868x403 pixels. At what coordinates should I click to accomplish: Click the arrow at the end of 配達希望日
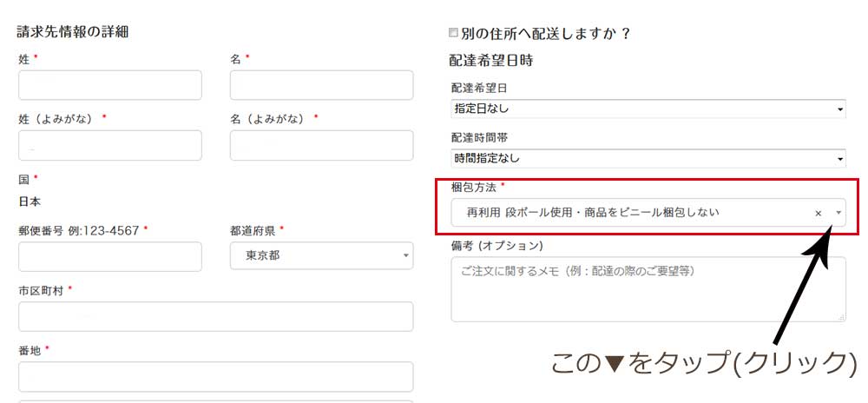tap(840, 109)
